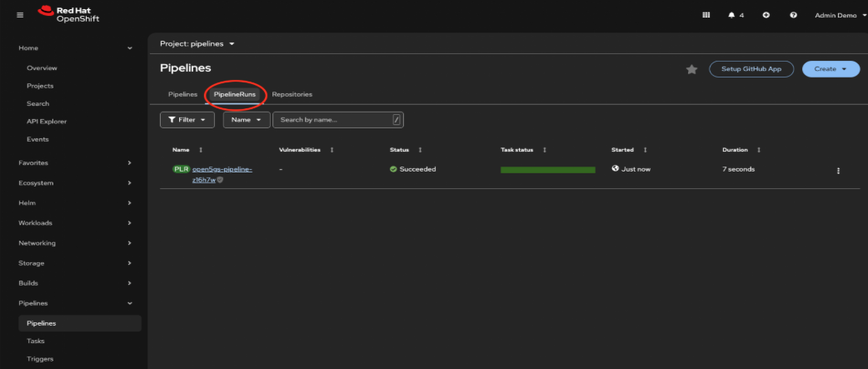
Task: Toggle the hamburger navigation menu
Action: click(20, 14)
